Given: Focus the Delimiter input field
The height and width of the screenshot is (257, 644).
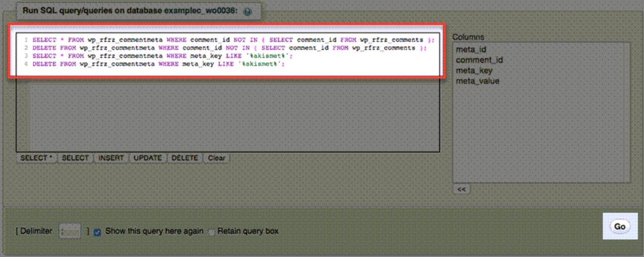Looking at the screenshot, I should [70, 231].
